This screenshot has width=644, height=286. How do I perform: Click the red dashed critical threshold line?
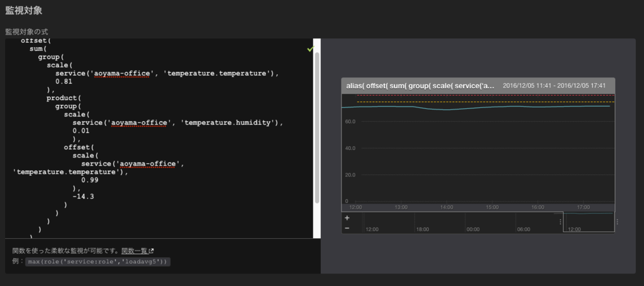point(486,95)
